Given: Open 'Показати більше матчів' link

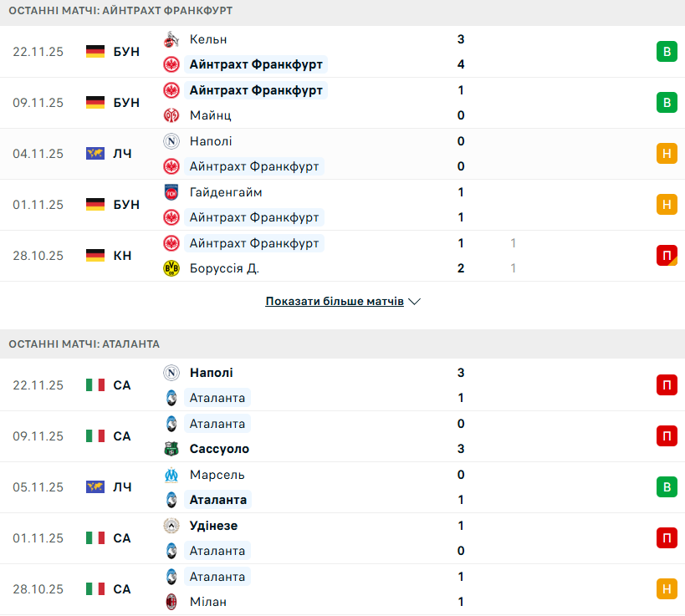Looking at the screenshot, I should pos(335,301).
